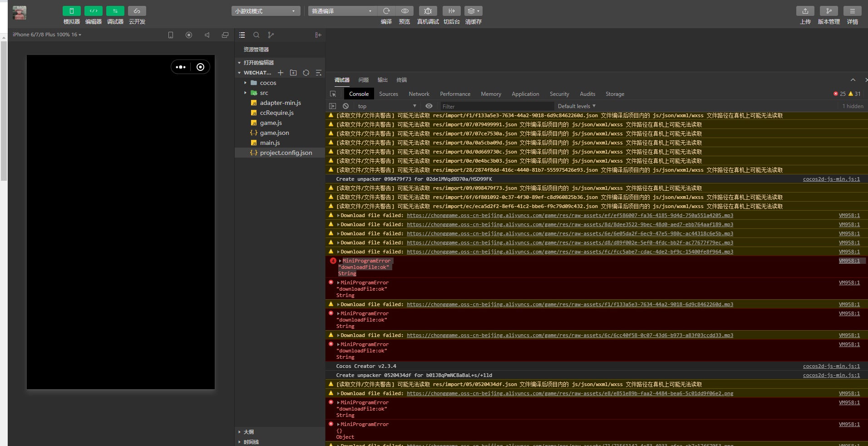Switch to the Sources tab
The height and width of the screenshot is (446, 868).
point(388,94)
